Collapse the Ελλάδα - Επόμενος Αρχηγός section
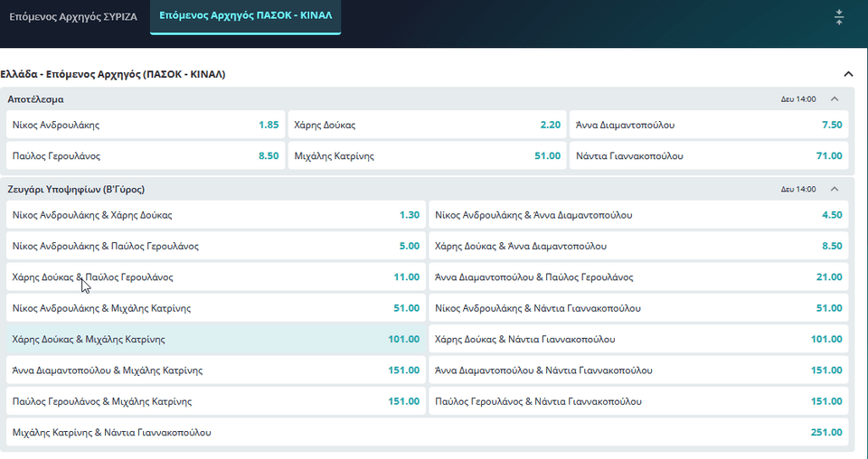Screen dimensions: 868x459 coord(847,74)
